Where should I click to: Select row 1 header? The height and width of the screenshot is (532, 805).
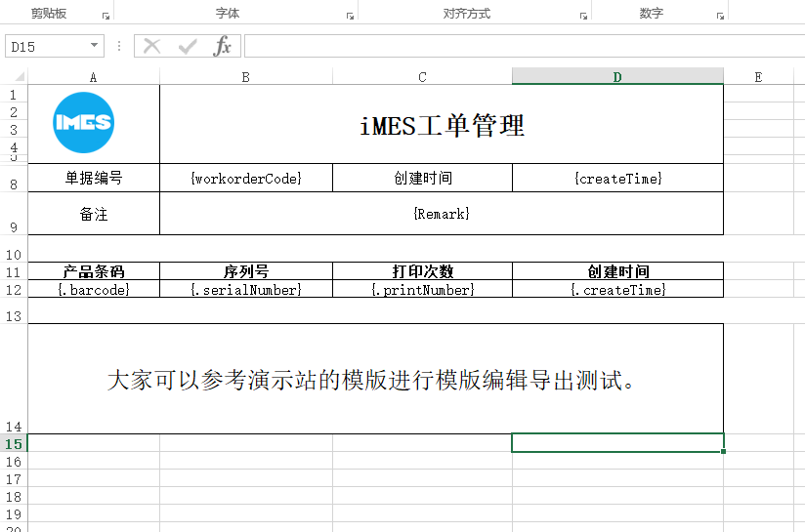click(x=14, y=95)
